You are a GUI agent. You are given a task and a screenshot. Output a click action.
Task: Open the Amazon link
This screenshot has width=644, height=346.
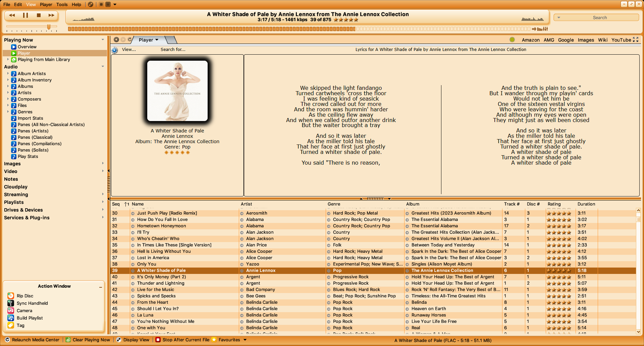(531, 40)
